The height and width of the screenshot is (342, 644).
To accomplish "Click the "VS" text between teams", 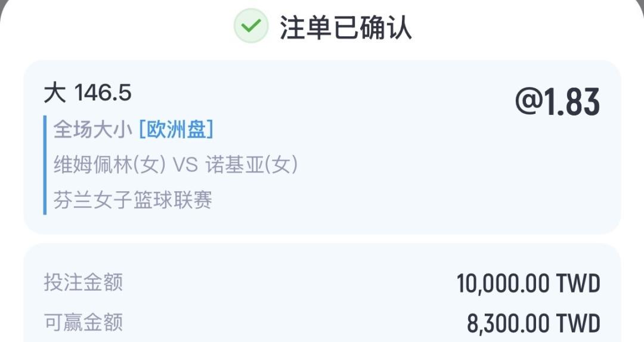I will pos(184,164).
